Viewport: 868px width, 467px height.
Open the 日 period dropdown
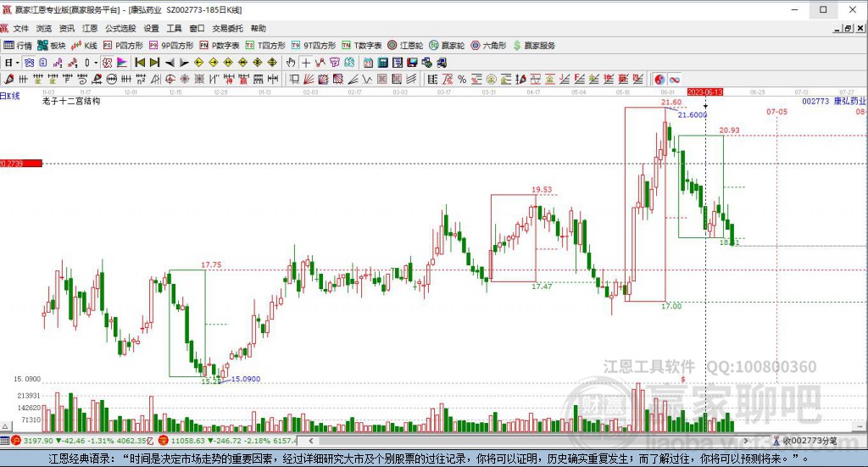click(x=11, y=63)
